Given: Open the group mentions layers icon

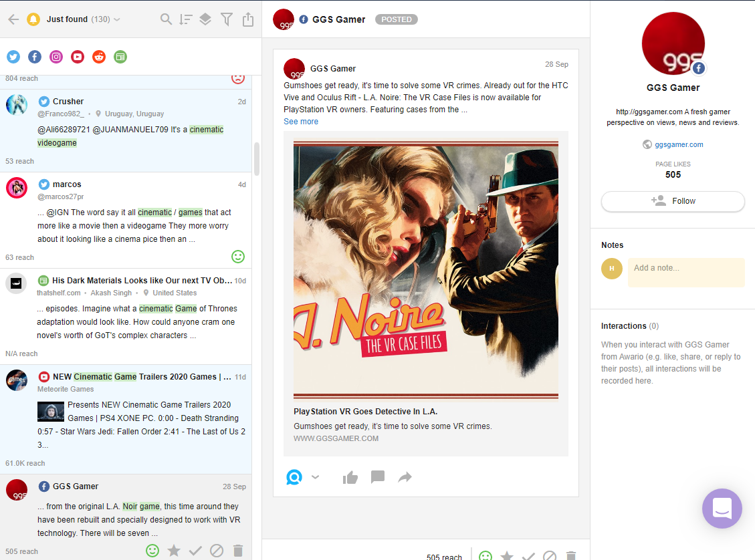Looking at the screenshot, I should 205,19.
